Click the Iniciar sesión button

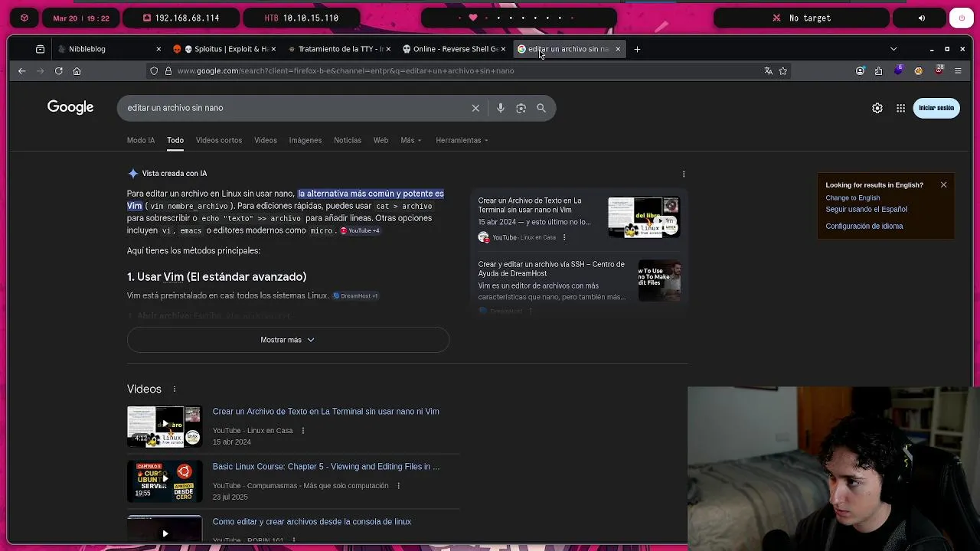(x=936, y=108)
